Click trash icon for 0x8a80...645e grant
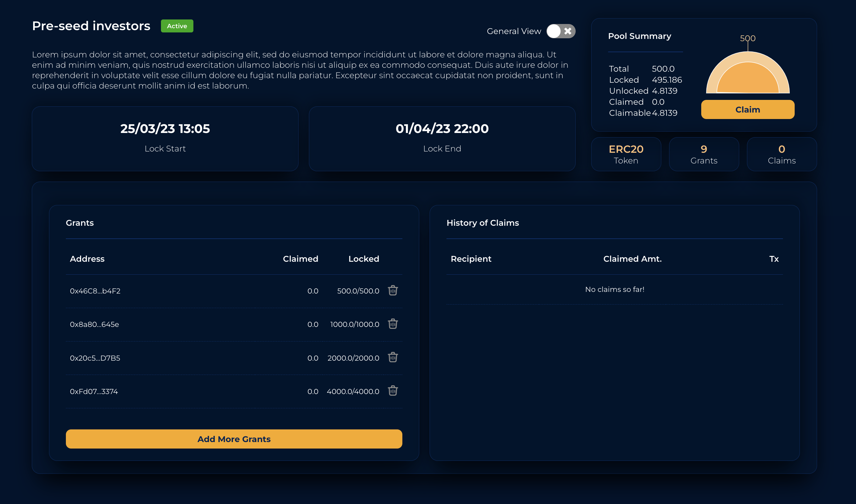 393,324
